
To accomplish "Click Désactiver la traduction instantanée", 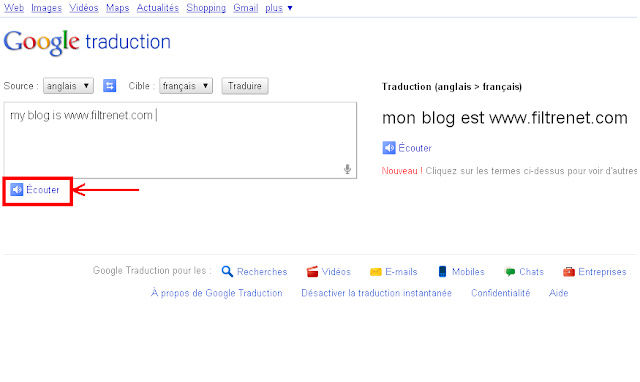I will 376,293.
